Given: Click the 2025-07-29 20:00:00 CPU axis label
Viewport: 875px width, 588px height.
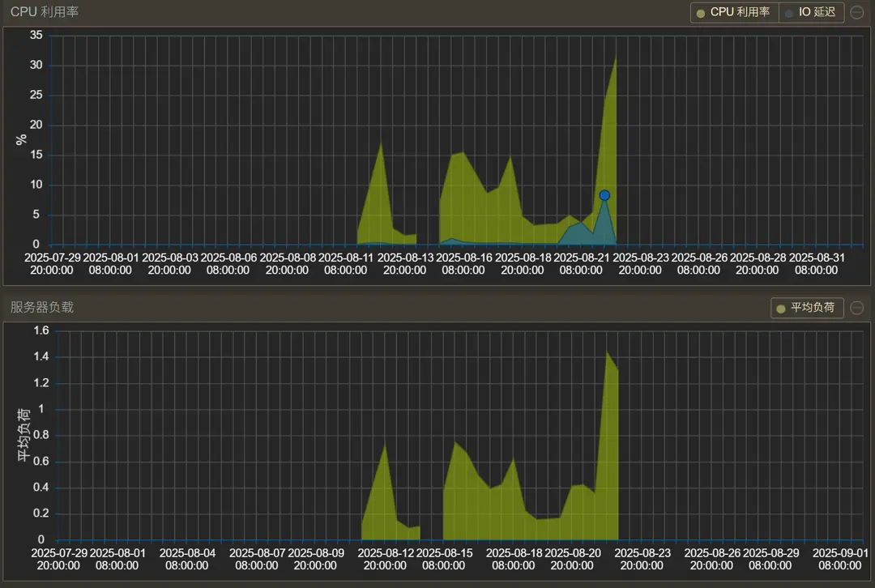Looking at the screenshot, I should [x=51, y=263].
